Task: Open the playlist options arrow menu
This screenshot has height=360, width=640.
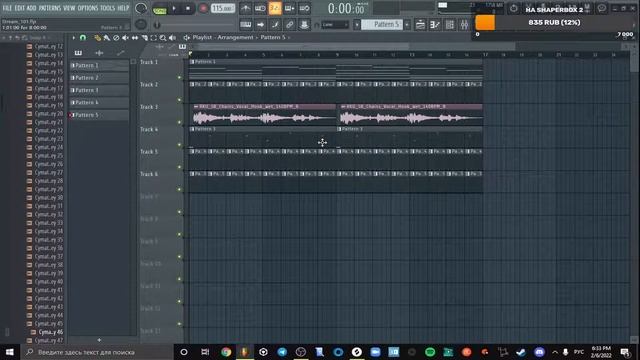Action: (73, 38)
